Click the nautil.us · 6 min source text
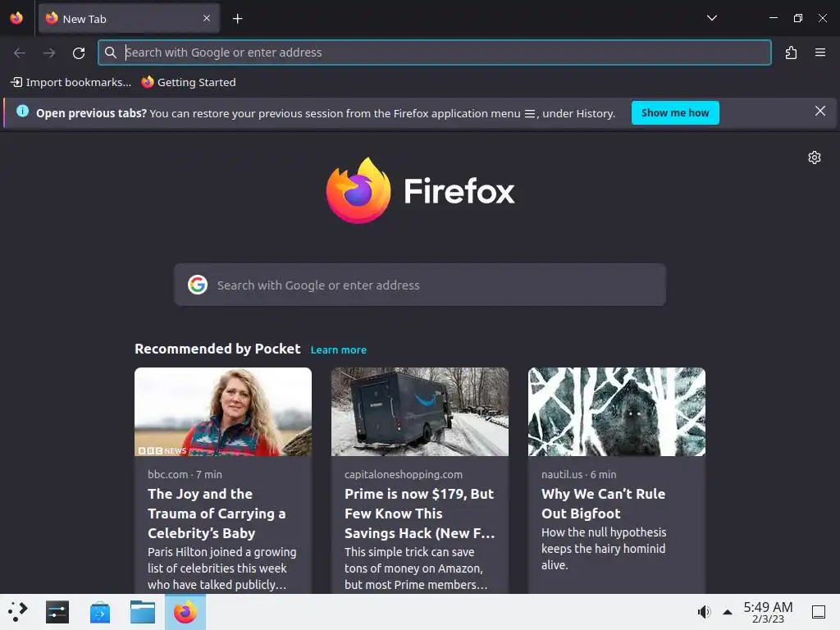 coord(578,474)
